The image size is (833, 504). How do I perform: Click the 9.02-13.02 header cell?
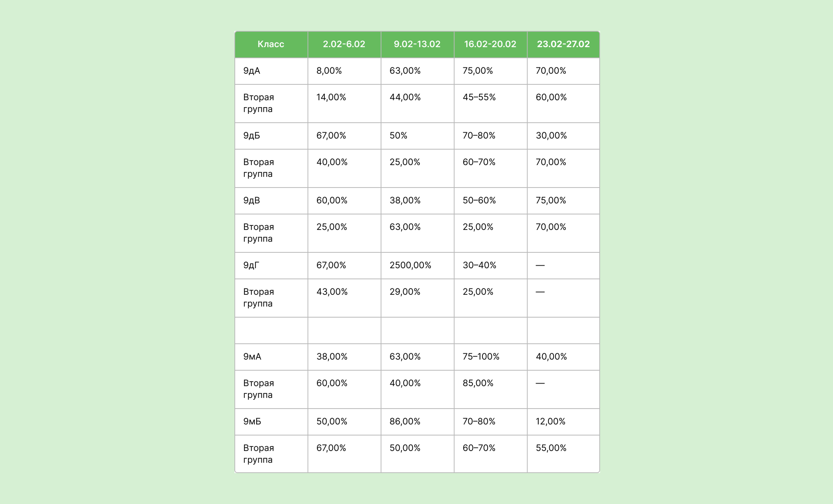(x=417, y=44)
